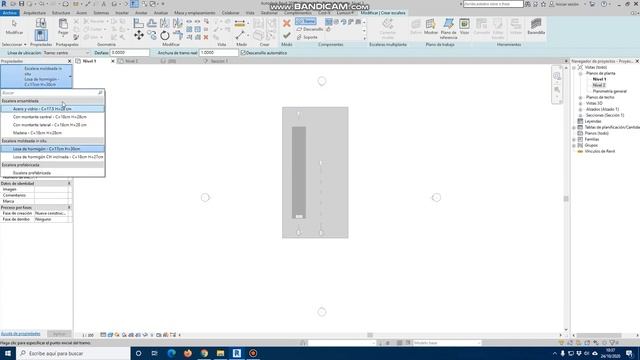
Task: Click the Buscar field in type selector
Action: (49, 93)
